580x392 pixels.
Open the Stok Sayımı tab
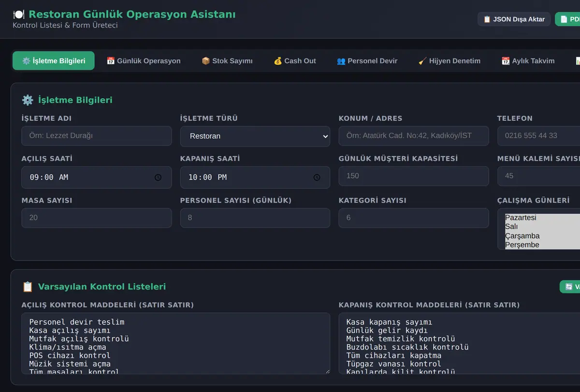click(x=227, y=61)
